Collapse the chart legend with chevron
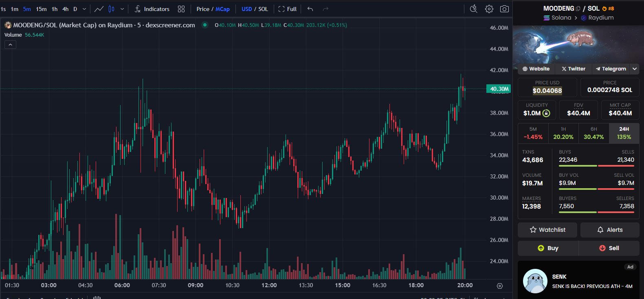This screenshot has height=299, width=644. (10, 44)
